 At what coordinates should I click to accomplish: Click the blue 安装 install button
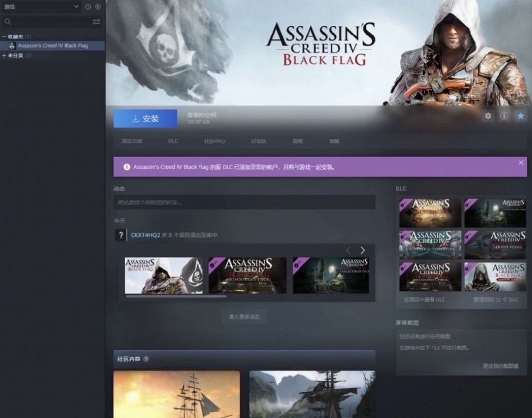point(145,118)
